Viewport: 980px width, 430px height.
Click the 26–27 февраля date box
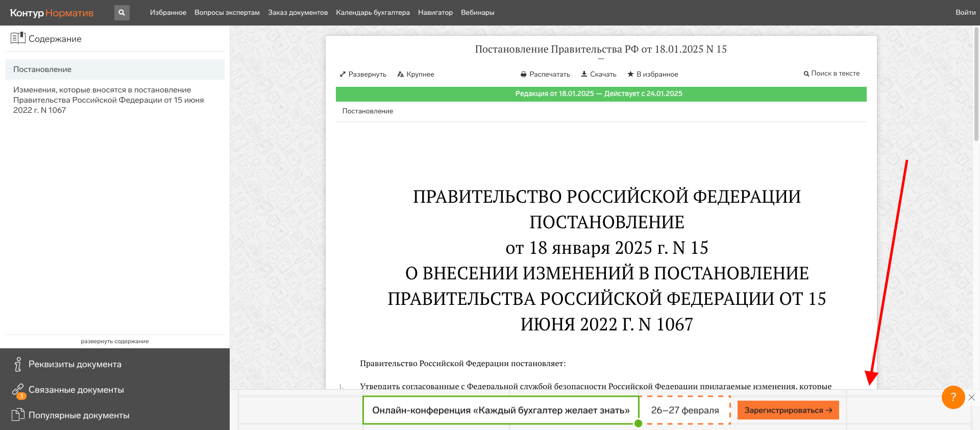pyautogui.click(x=685, y=410)
